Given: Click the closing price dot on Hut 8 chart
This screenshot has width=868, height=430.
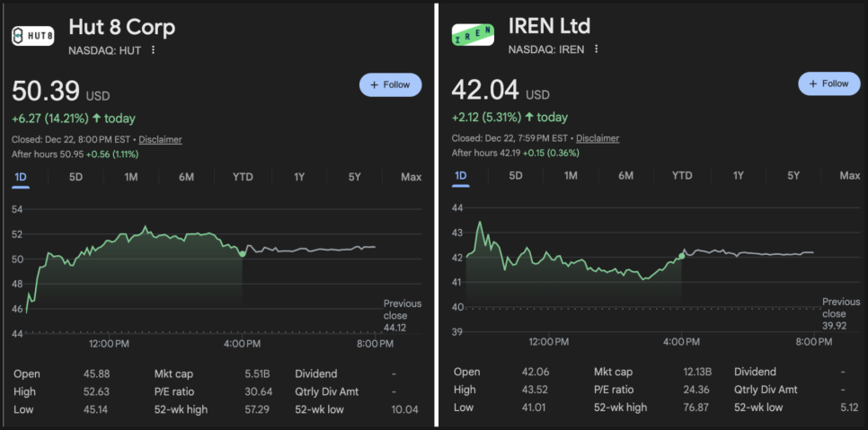Looking at the screenshot, I should 243,254.
